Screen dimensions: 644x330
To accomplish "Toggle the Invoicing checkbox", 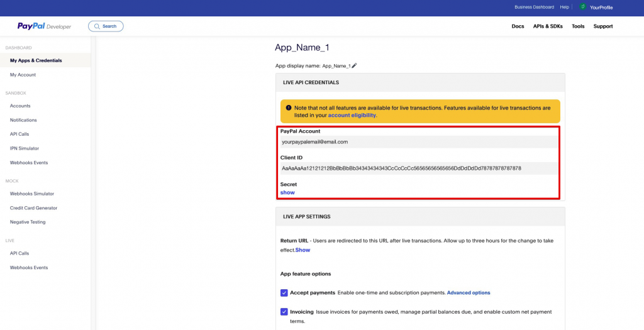I will (284, 312).
